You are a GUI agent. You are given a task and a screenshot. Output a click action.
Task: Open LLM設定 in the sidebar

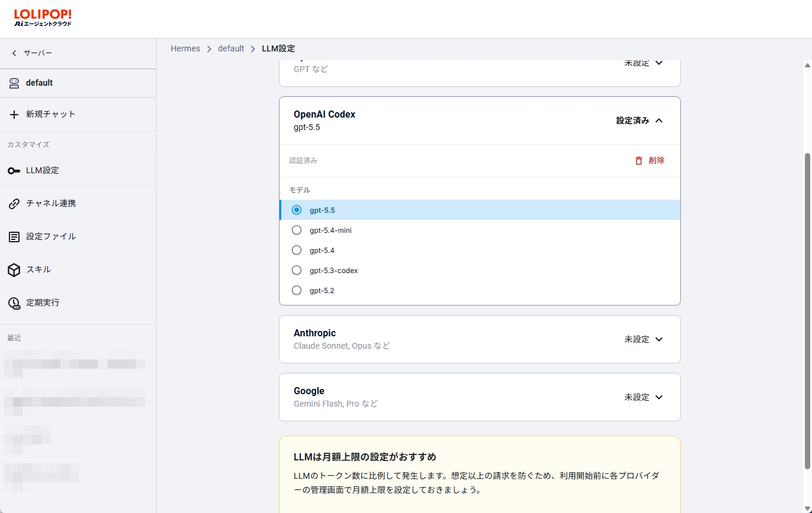tap(78, 170)
